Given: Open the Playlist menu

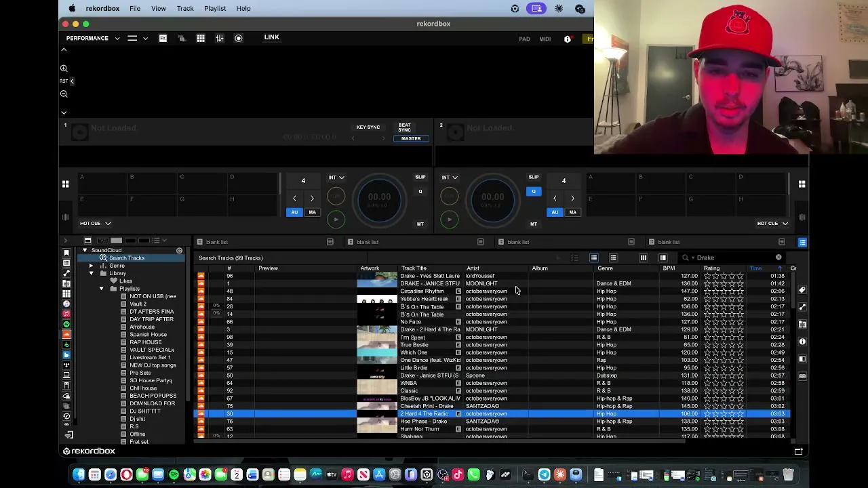Looking at the screenshot, I should click(215, 8).
